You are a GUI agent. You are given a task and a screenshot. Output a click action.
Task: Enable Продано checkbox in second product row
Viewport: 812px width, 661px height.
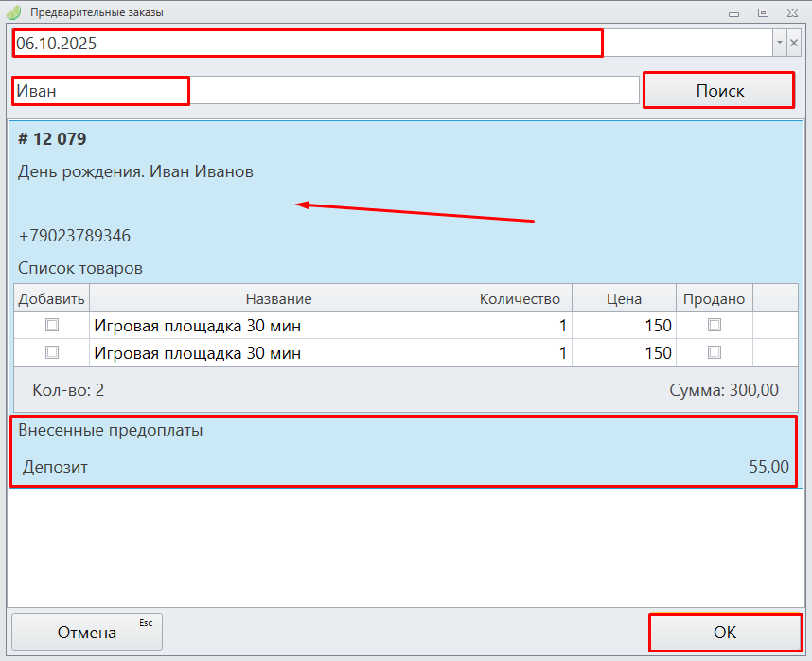[715, 352]
